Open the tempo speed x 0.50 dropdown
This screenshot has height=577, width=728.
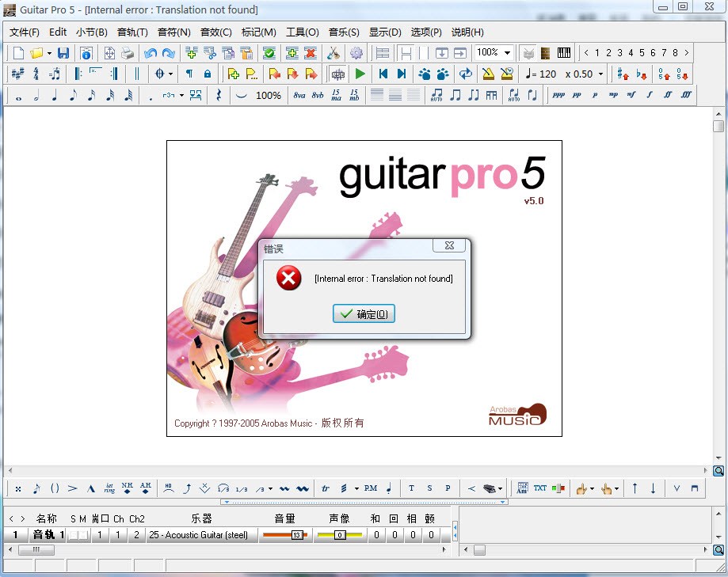pos(600,74)
